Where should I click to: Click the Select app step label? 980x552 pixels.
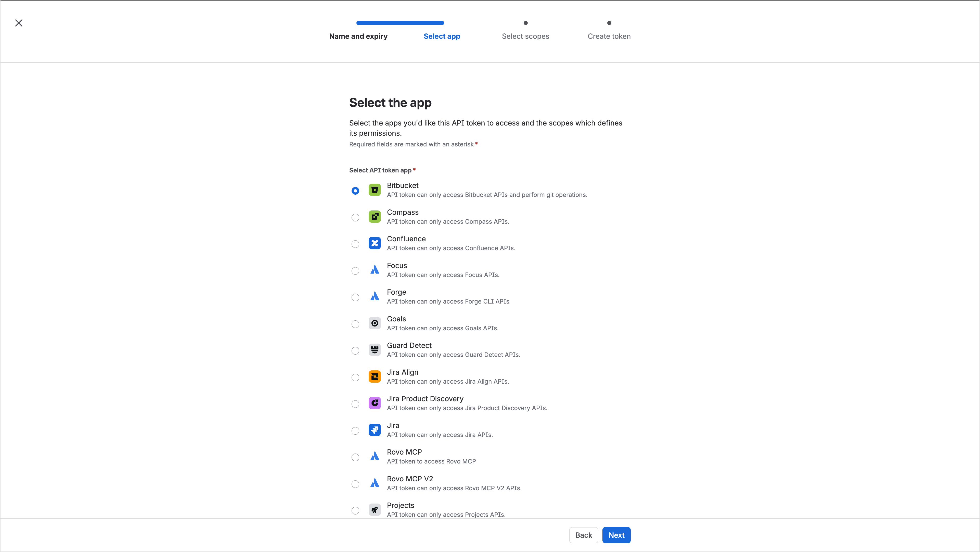pyautogui.click(x=442, y=36)
